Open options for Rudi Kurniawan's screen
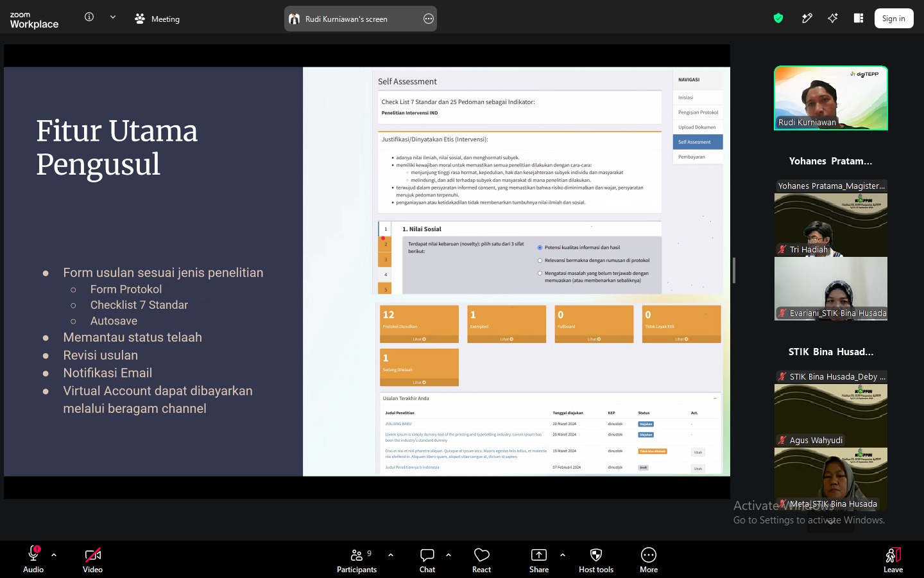This screenshot has height=578, width=924. pyautogui.click(x=429, y=19)
